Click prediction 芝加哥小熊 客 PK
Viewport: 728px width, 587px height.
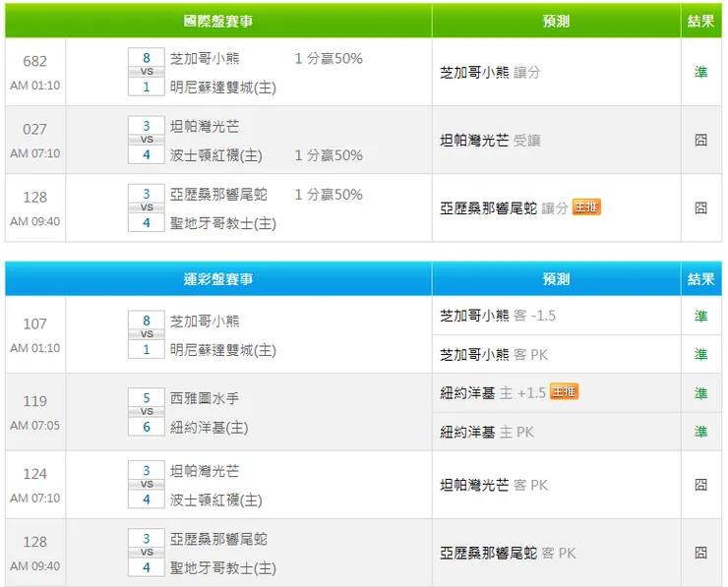[494, 355]
